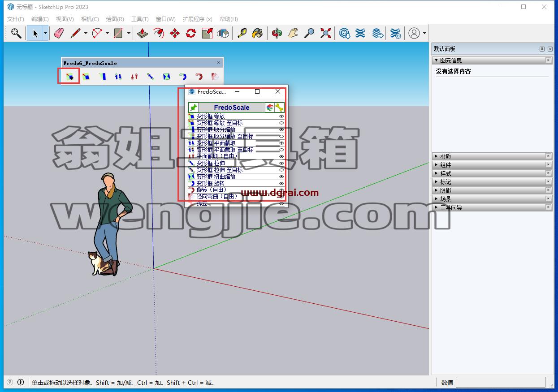
Task: Choose the pencil Line tool
Action: tap(75, 33)
